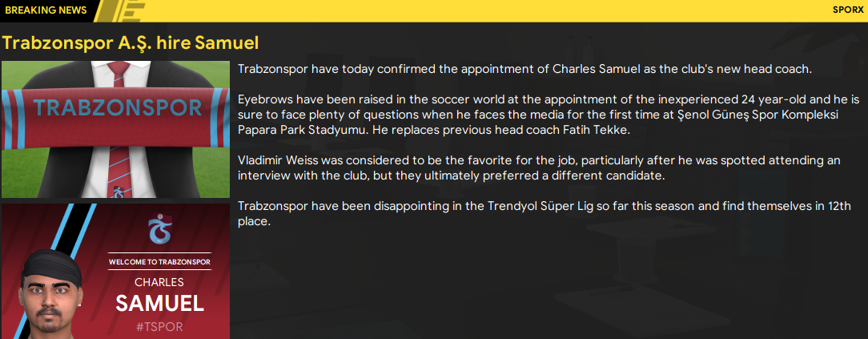Click the small club crest on the tie
The image size is (868, 339).
point(118,192)
